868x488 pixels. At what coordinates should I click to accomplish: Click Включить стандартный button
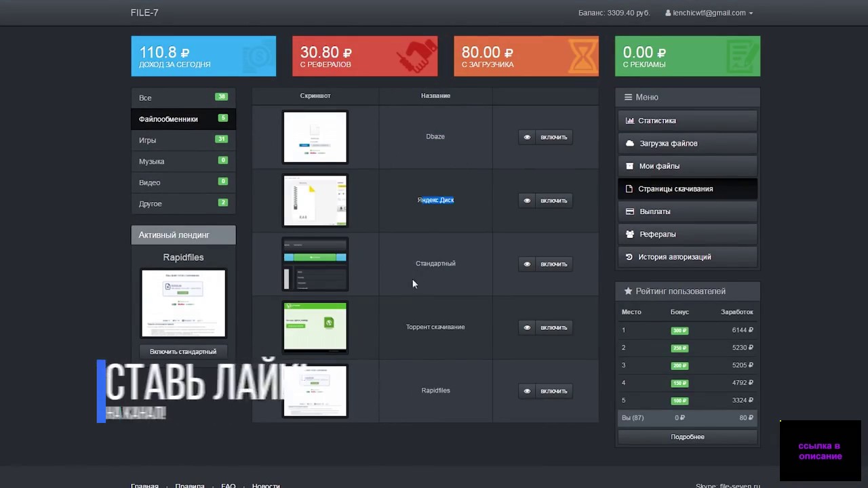pyautogui.click(x=183, y=352)
